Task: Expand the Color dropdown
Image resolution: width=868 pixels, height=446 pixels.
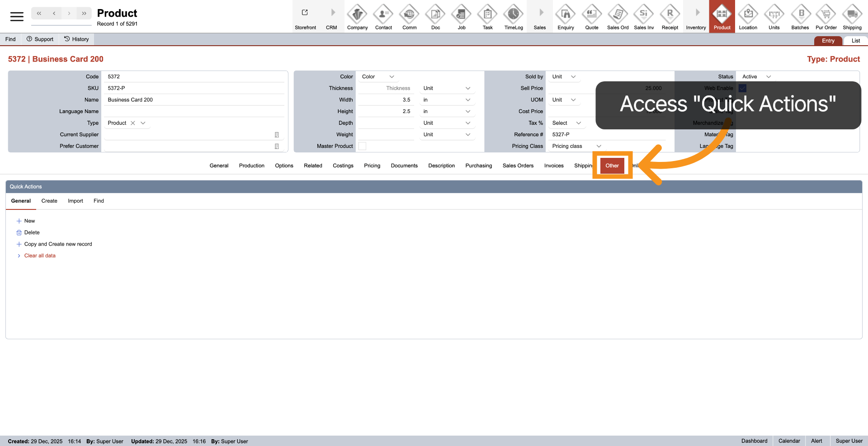Action: [x=392, y=77]
